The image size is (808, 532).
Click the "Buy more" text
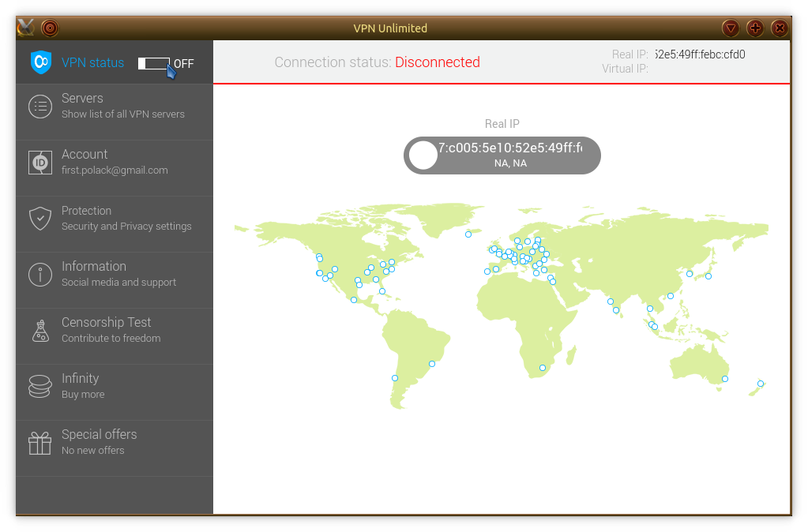click(x=83, y=395)
